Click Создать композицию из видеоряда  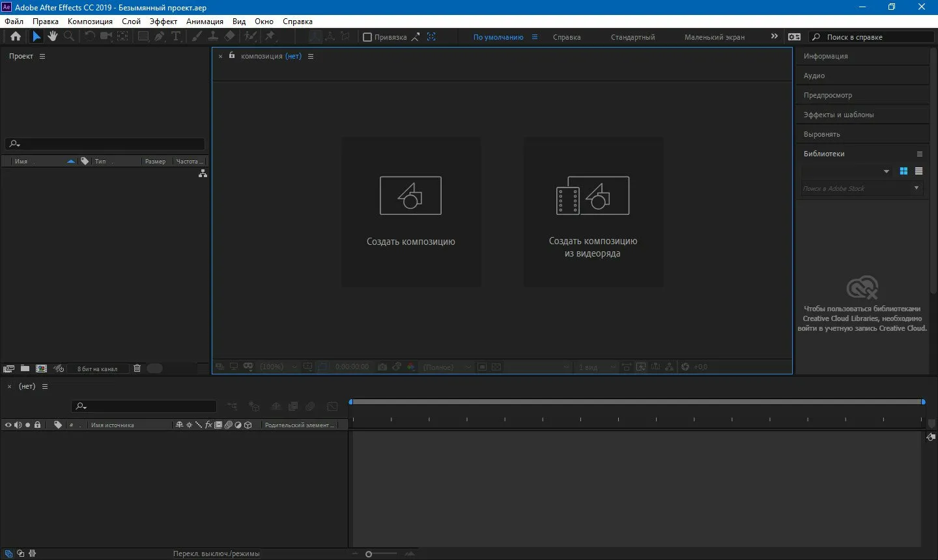click(x=593, y=212)
